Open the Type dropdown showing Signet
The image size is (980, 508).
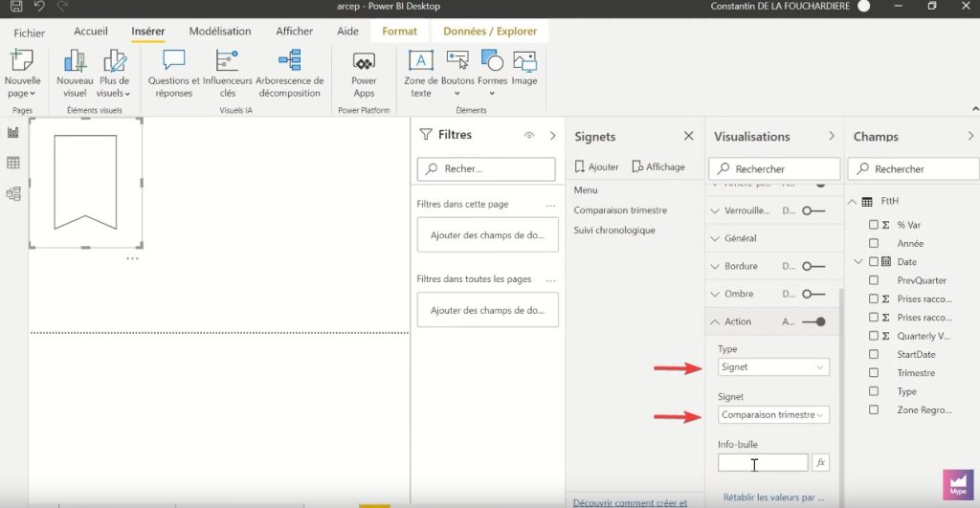tap(773, 366)
